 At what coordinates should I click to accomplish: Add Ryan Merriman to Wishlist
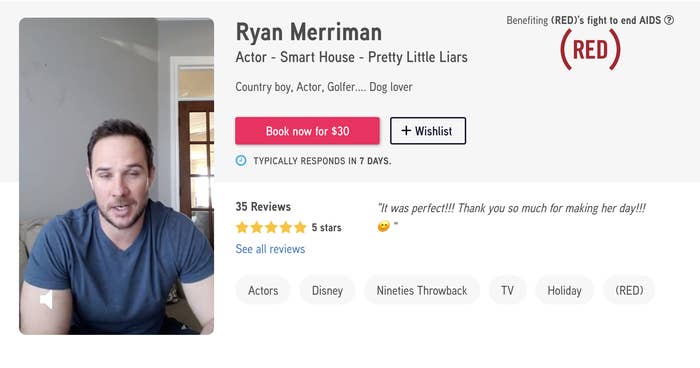tap(428, 131)
